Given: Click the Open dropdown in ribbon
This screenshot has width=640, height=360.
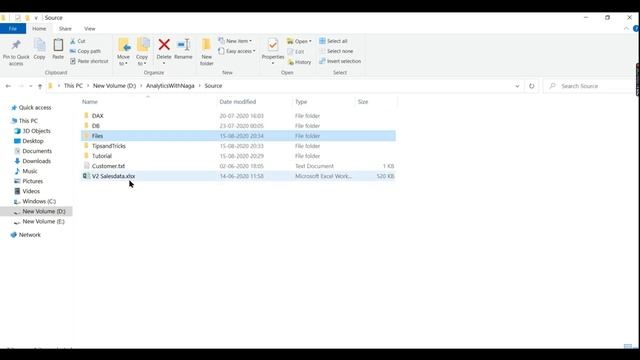Looking at the screenshot, I should [x=299, y=41].
